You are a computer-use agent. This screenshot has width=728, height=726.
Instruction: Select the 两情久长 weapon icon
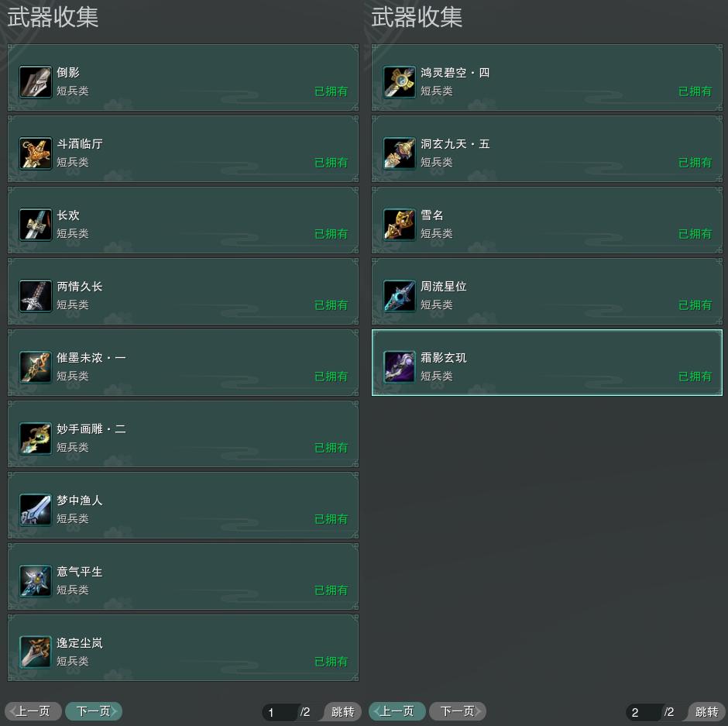[x=36, y=296]
